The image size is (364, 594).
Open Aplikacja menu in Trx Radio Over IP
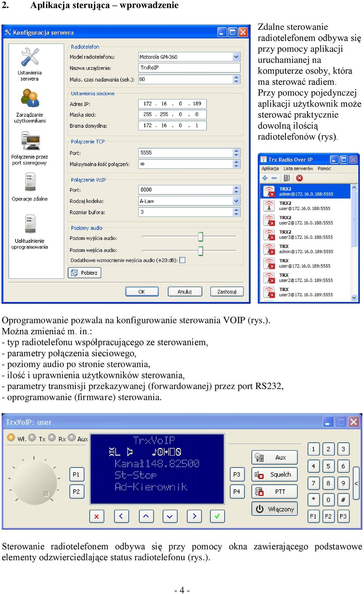[x=270, y=169]
